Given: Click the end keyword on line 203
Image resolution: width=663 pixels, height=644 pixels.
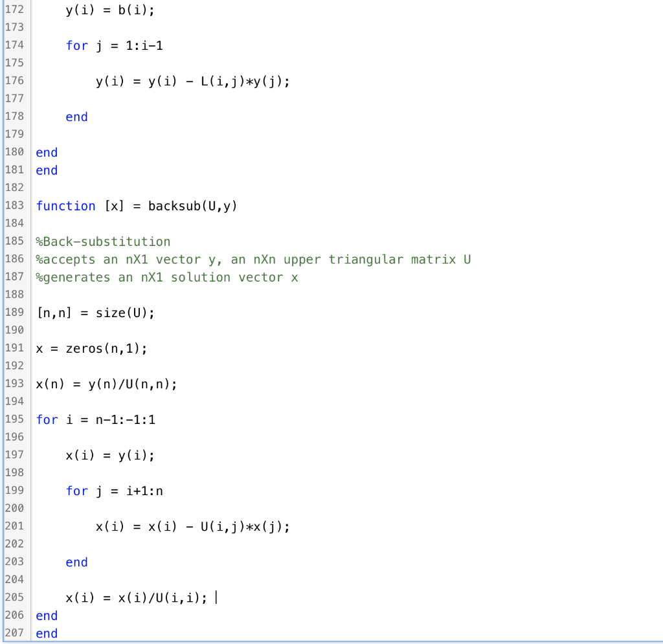Looking at the screenshot, I should (76, 562).
